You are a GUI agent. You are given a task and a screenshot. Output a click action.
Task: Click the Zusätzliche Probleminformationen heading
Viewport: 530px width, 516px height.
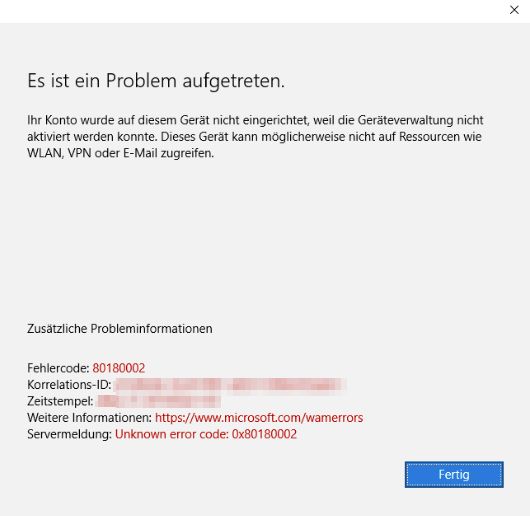(x=120, y=328)
